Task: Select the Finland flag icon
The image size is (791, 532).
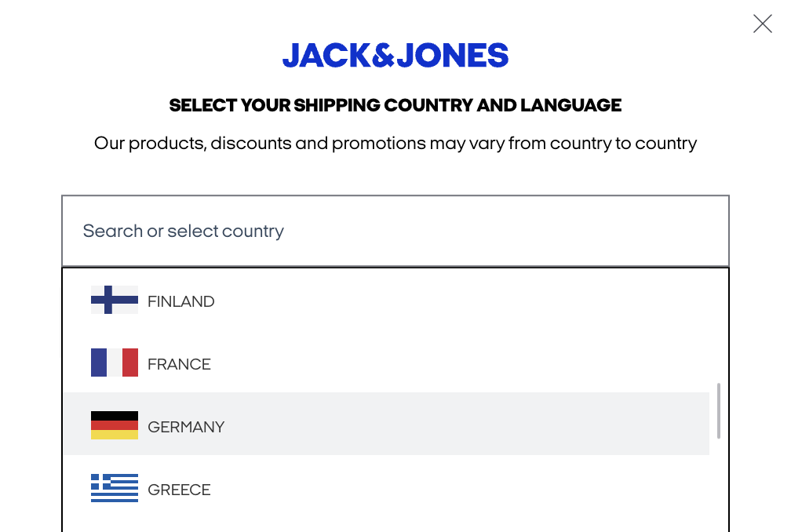Action: click(115, 300)
